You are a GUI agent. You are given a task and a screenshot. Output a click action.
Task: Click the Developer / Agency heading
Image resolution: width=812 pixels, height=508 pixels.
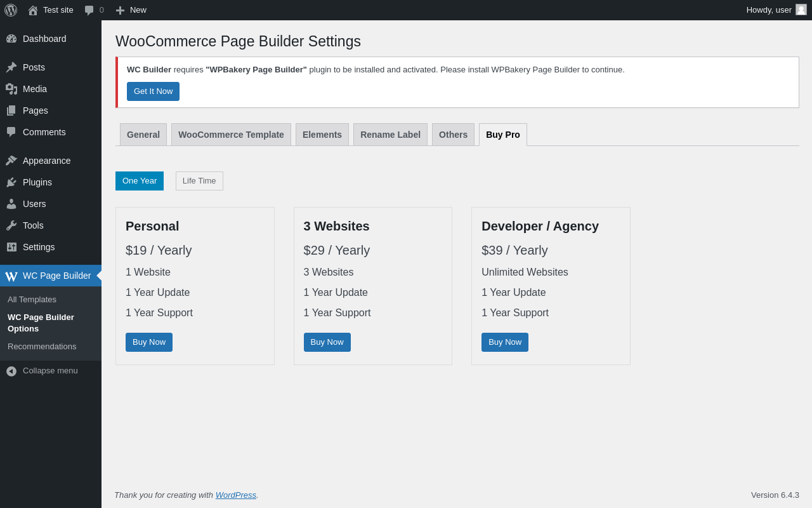pos(540,226)
